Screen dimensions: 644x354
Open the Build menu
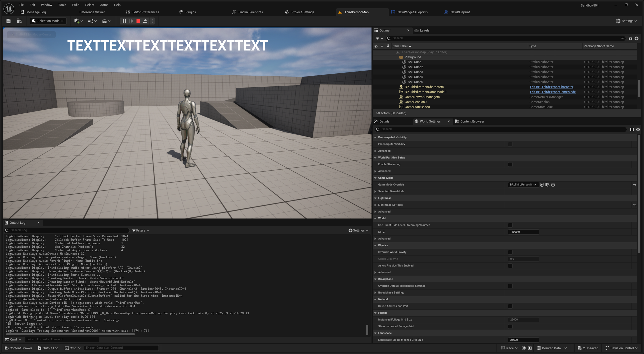click(75, 5)
